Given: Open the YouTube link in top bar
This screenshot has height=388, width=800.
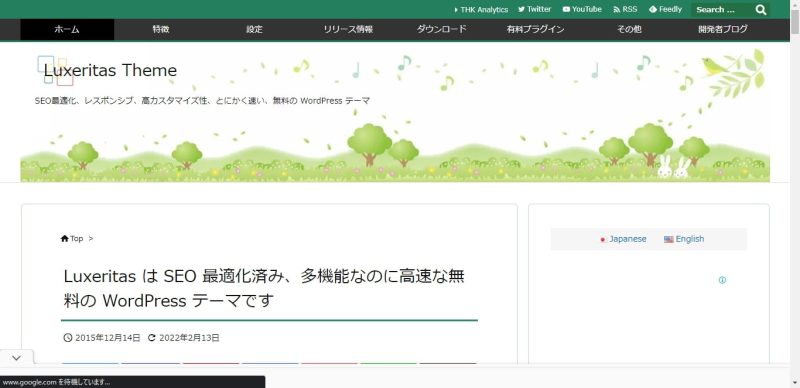Looking at the screenshot, I should pos(582,9).
